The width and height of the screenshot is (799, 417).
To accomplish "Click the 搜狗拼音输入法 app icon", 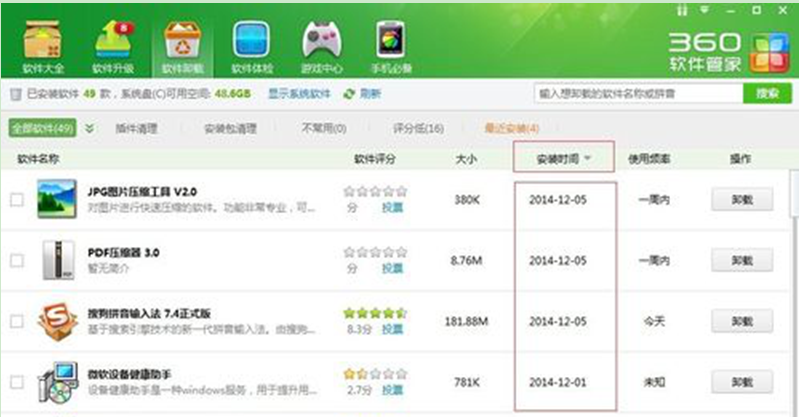I will tap(57, 321).
